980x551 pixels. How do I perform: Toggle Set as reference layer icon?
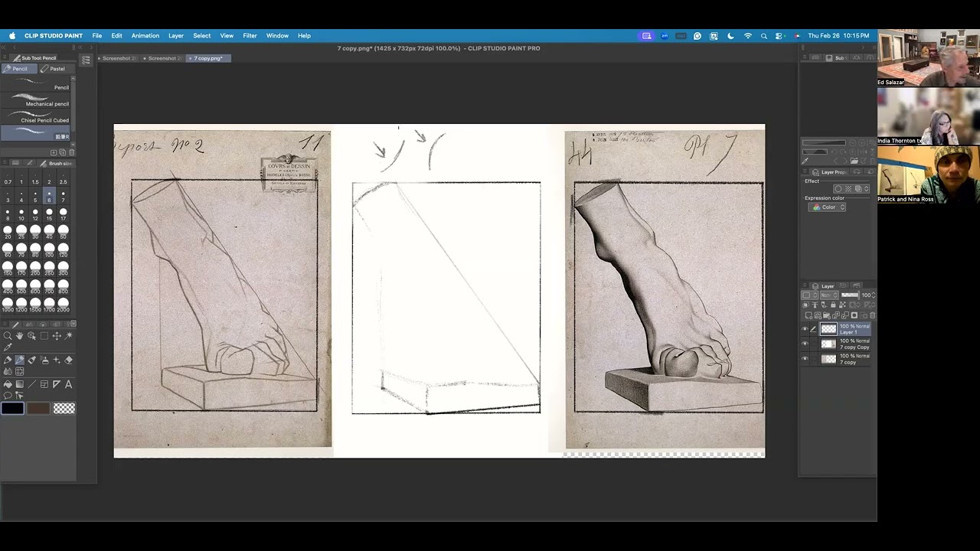tap(815, 305)
